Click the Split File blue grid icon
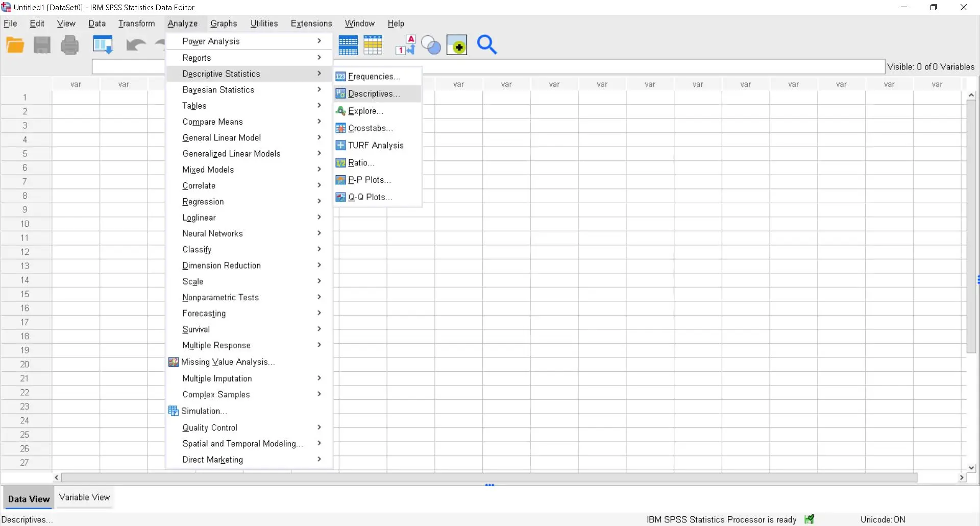This screenshot has height=526, width=980. 348,45
